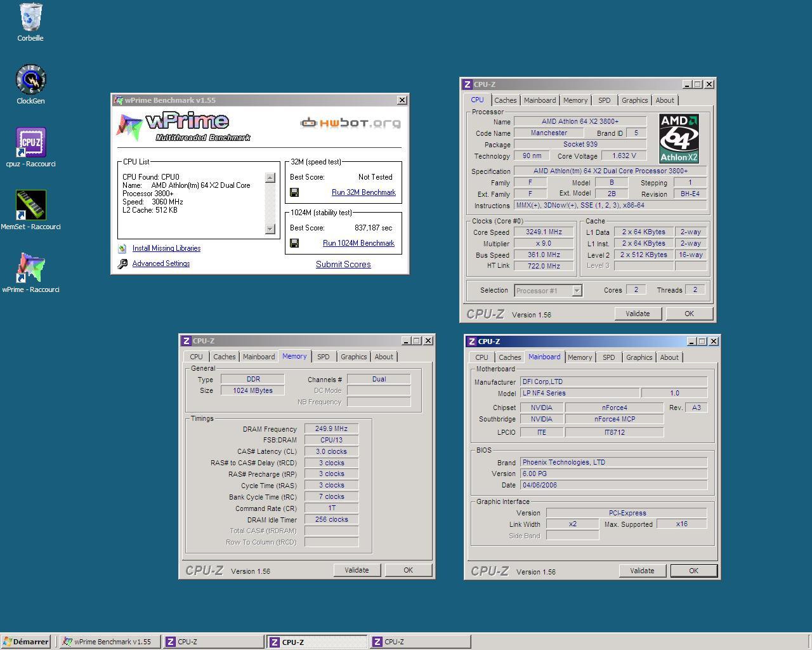Viewport: 812px width, 650px height.
Task: Click the wPrime logo graphic
Action: (183, 127)
